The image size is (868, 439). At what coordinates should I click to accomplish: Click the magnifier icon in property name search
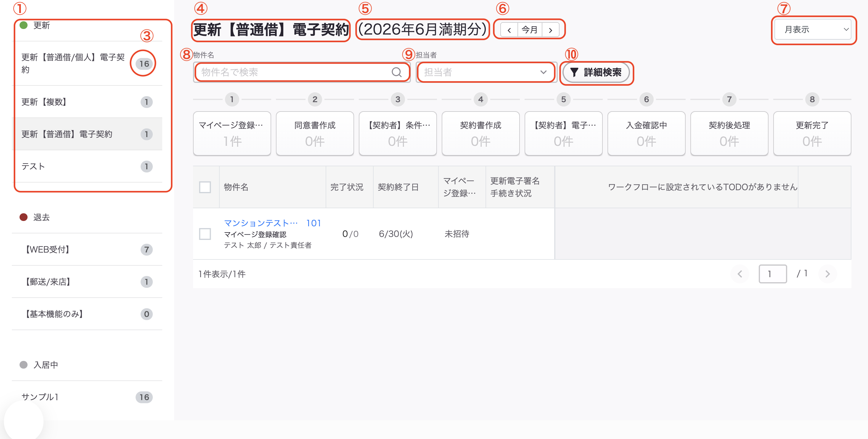point(397,72)
